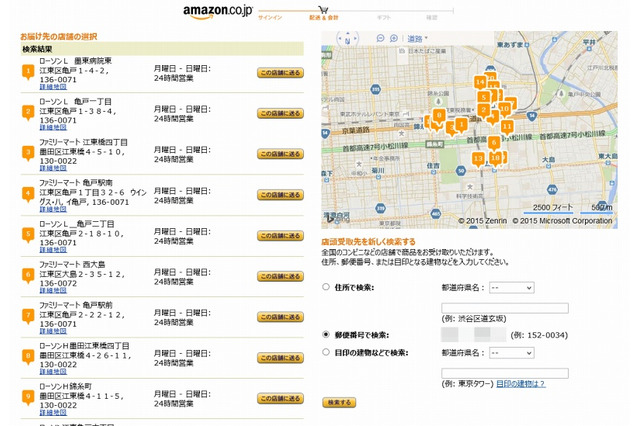The height and width of the screenshot is (426, 640).
Task: Open 詳細地図 link for ファミリーマート 亀戸駅前
Action: 53,331
